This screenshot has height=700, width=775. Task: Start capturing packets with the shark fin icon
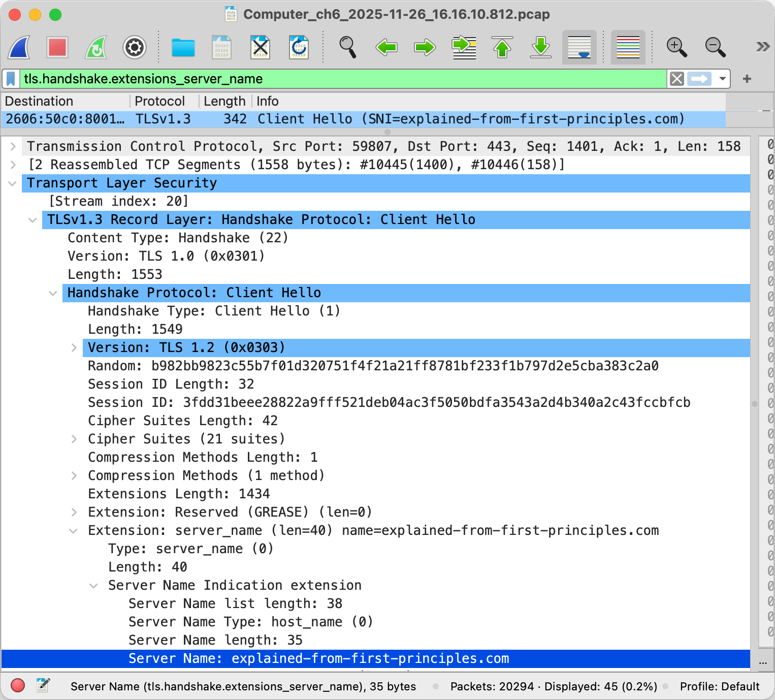tap(19, 48)
